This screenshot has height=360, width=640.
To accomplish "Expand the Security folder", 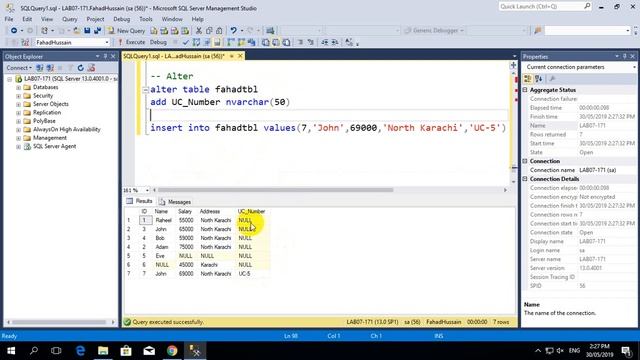I will [x=18, y=96].
